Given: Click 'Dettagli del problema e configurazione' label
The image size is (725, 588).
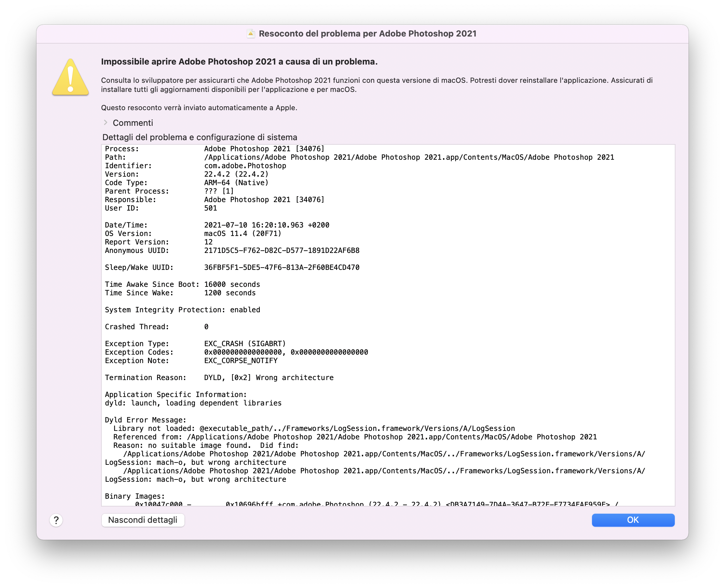Looking at the screenshot, I should pyautogui.click(x=200, y=137).
